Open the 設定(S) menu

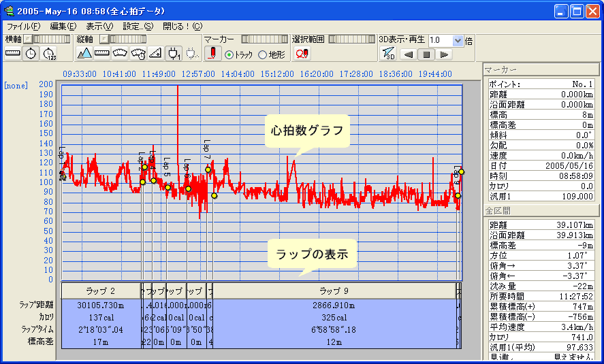[138, 27]
